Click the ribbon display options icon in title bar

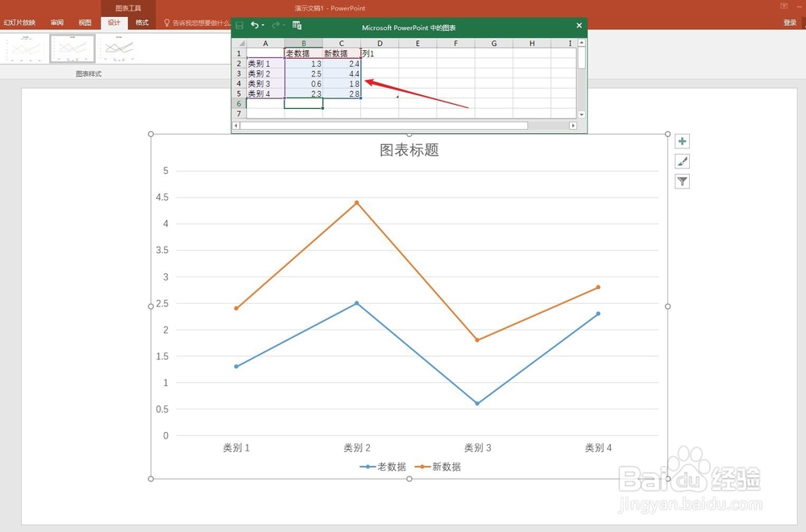[784, 6]
